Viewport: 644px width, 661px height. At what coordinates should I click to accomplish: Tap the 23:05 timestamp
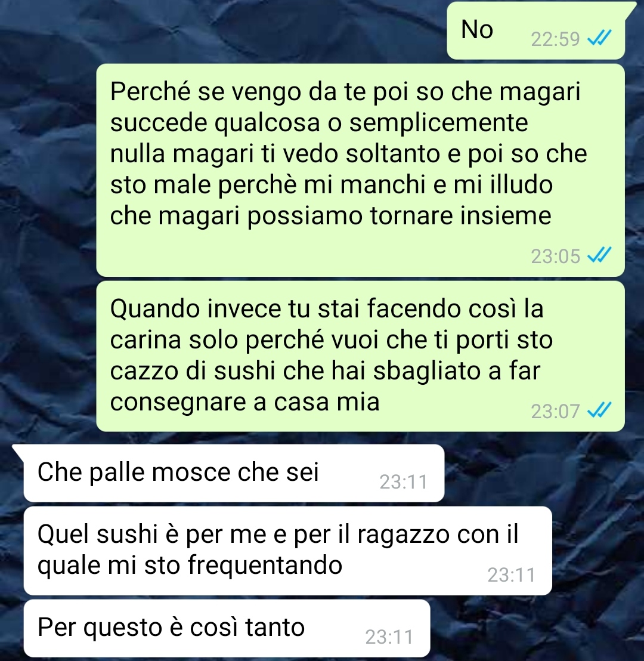(556, 257)
